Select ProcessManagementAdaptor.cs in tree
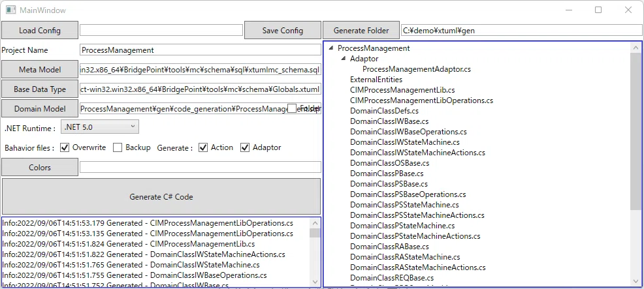Image resolution: width=644 pixels, height=289 pixels. tap(417, 69)
